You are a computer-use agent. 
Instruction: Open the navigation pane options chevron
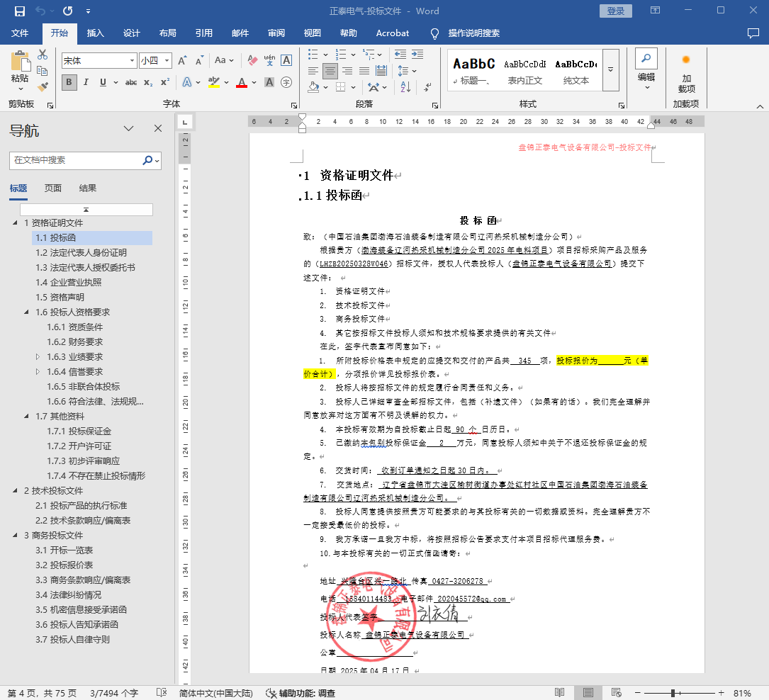[x=128, y=128]
